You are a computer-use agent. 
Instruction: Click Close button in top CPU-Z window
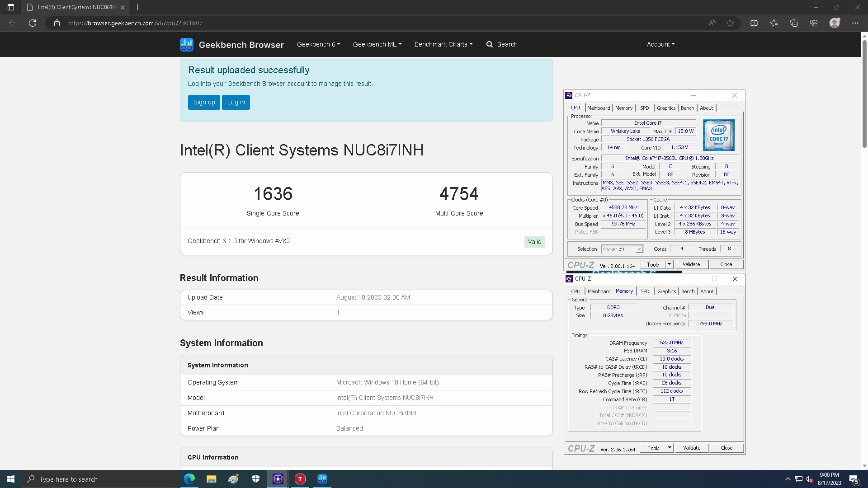[x=726, y=264]
